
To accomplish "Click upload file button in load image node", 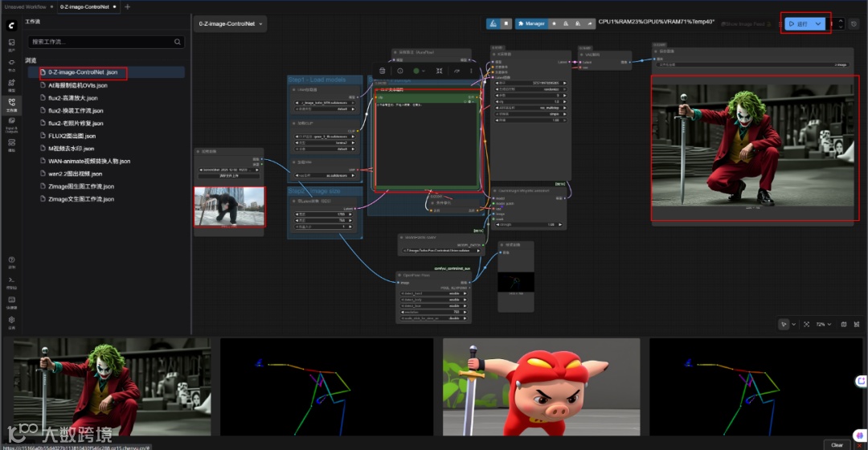I will (x=229, y=175).
